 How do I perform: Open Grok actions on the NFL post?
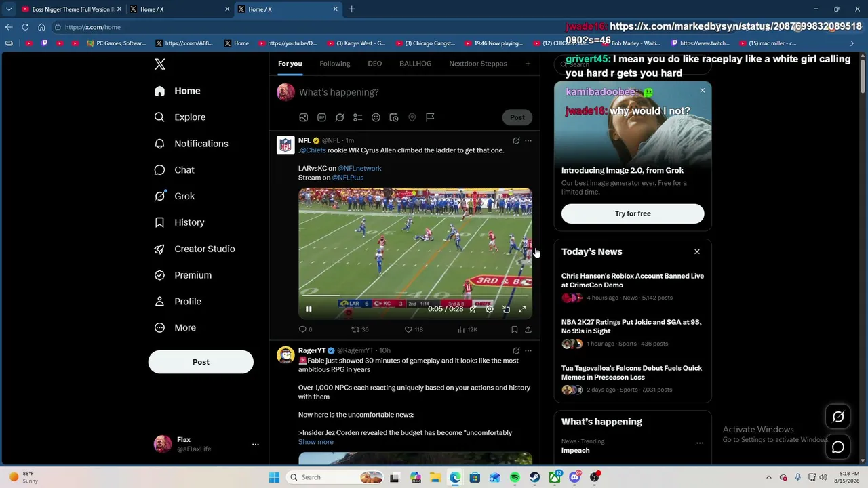pyautogui.click(x=516, y=141)
